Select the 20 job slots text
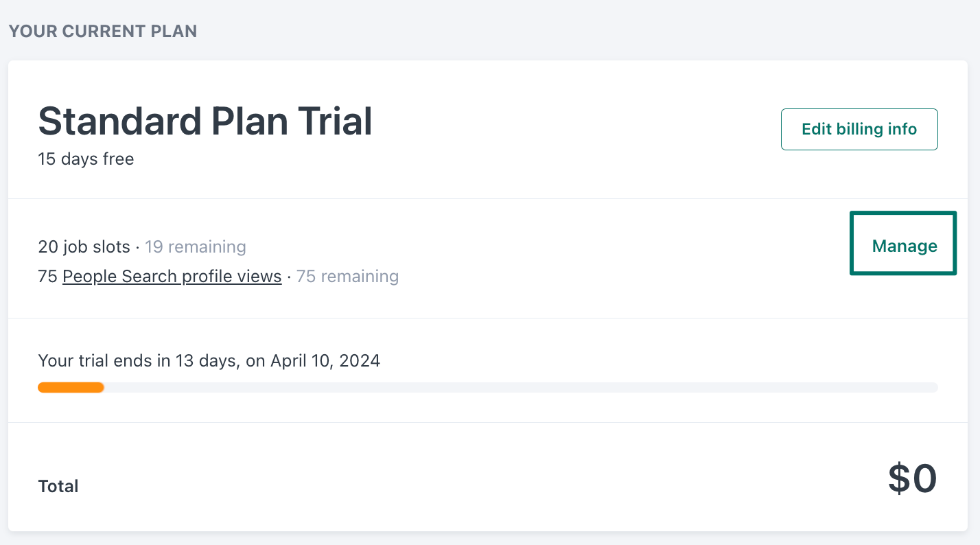Image resolution: width=980 pixels, height=545 pixels. [84, 246]
